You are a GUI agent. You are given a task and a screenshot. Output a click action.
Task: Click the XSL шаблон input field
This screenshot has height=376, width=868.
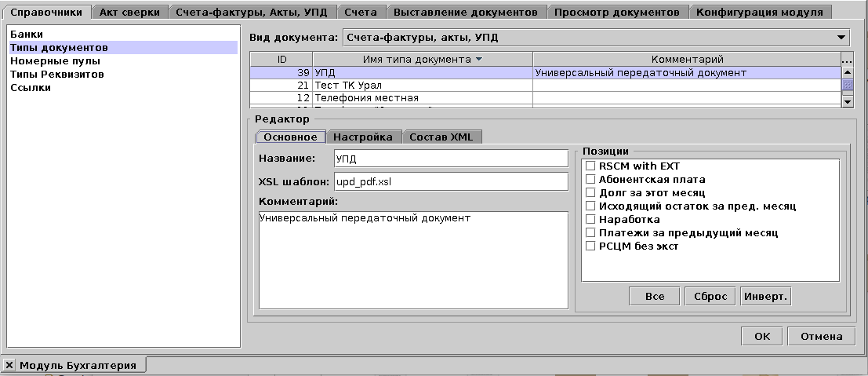(450, 181)
